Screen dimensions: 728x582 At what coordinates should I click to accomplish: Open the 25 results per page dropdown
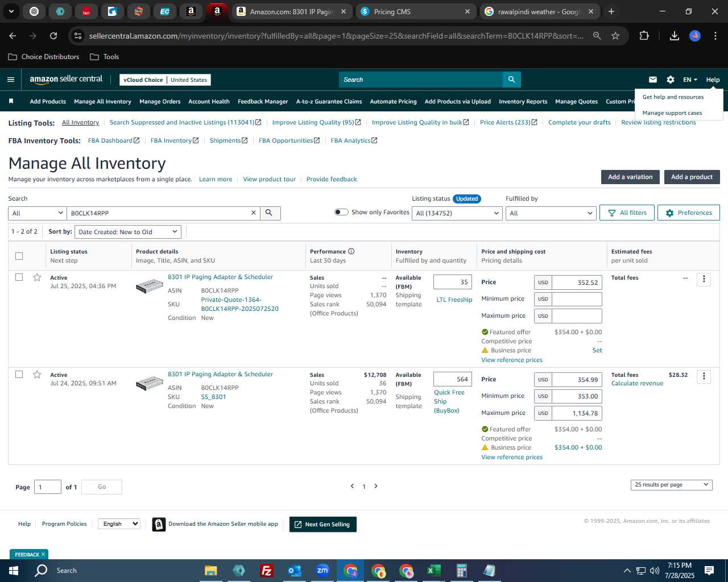point(671,485)
